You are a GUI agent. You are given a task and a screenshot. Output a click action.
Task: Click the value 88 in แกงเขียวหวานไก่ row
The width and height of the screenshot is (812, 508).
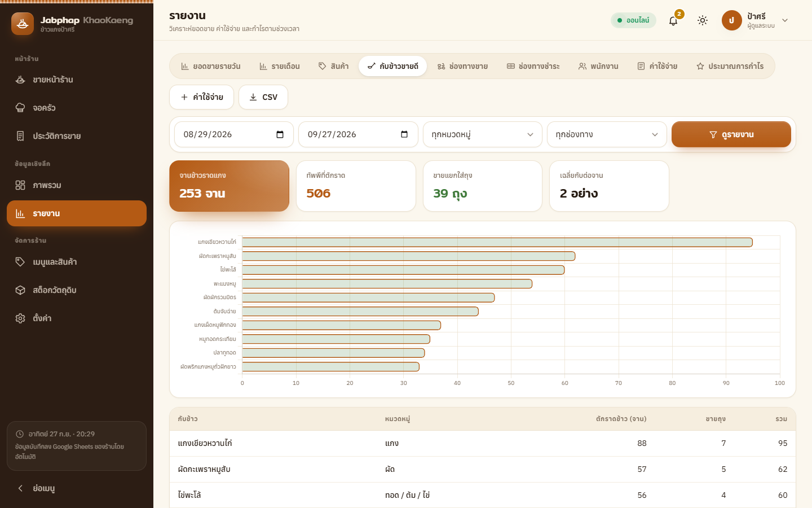642,443
